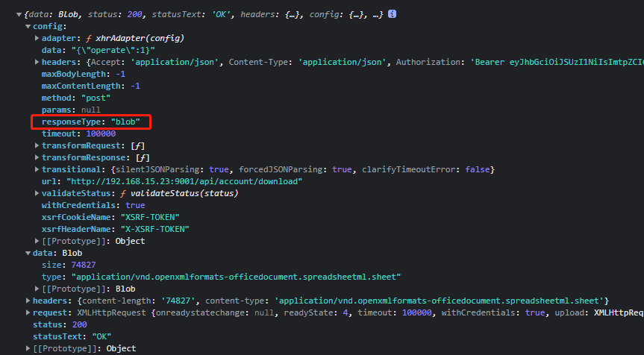Click the Bearer token Authorization value
Screen dimensions: 644x355
coord(557,62)
